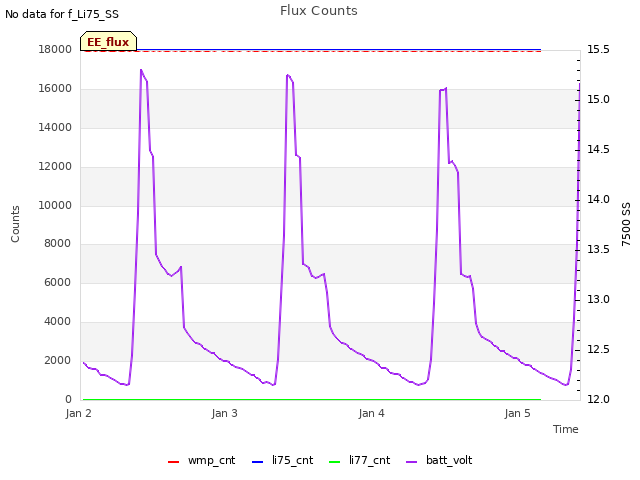Click the Counts y-axis label
Screen dimensions: 640x480
pos(15,224)
